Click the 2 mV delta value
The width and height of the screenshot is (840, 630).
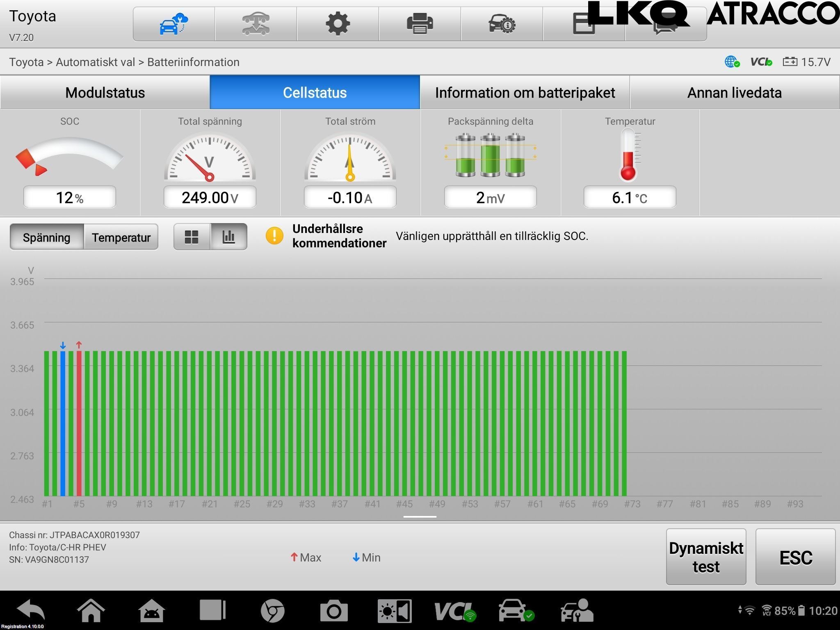[x=490, y=197]
